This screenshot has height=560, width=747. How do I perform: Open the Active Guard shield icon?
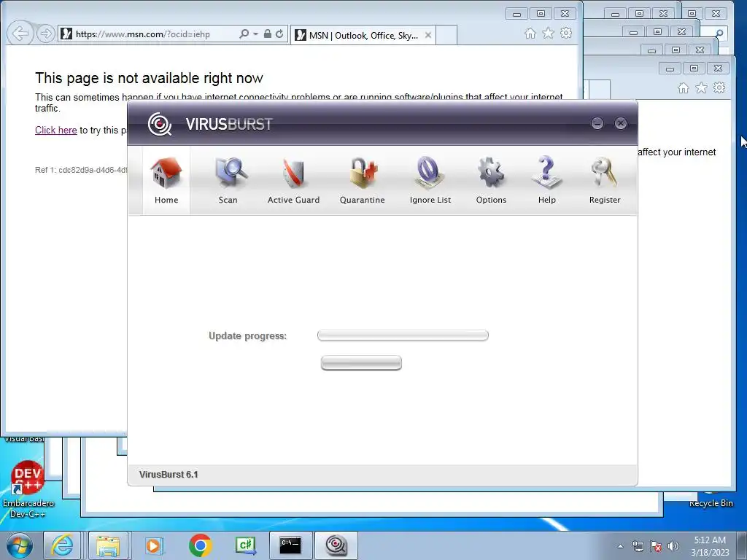coord(293,181)
